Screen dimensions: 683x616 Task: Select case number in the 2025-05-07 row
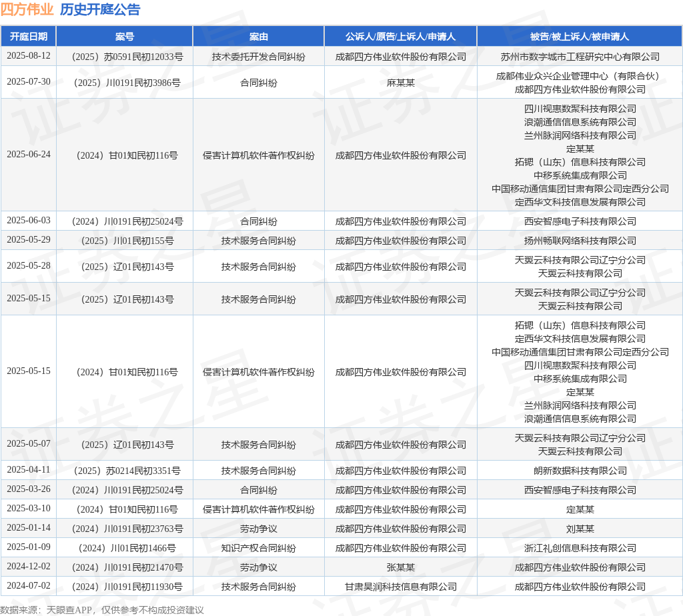(127, 445)
